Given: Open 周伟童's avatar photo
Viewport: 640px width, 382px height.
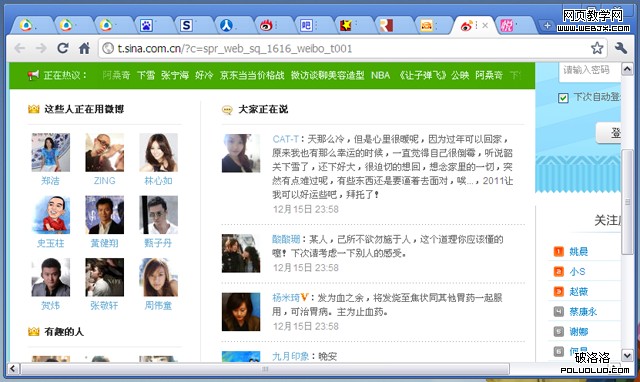Looking at the screenshot, I should tap(158, 277).
